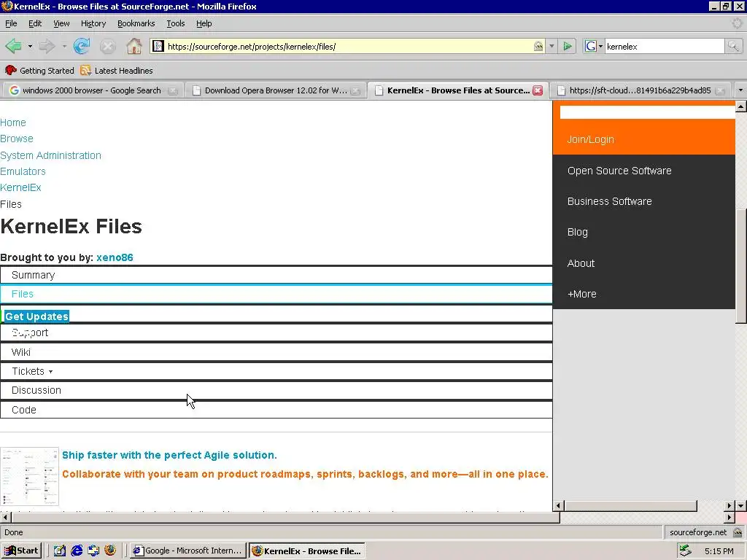Open the Edit menu
747x560 pixels.
pyautogui.click(x=35, y=23)
